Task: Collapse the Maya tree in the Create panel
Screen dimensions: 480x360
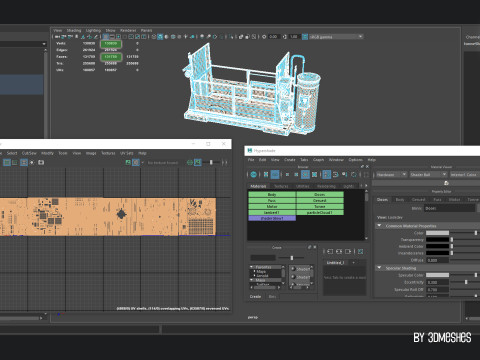Action: click(251, 280)
